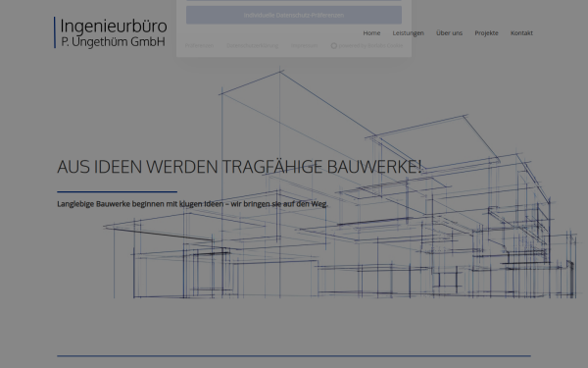Open the Leistungen menu item
The width and height of the screenshot is (588, 368).
click(x=408, y=33)
